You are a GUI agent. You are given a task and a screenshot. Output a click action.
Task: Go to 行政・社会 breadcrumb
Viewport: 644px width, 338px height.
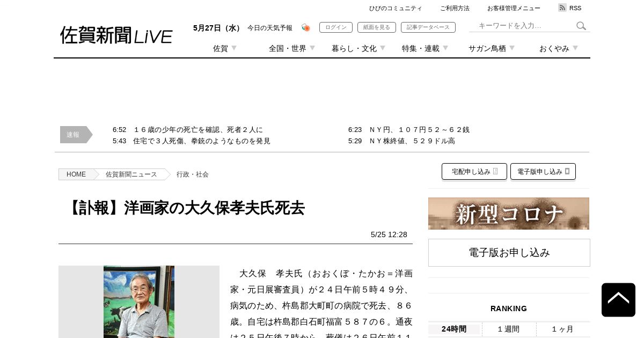click(193, 174)
